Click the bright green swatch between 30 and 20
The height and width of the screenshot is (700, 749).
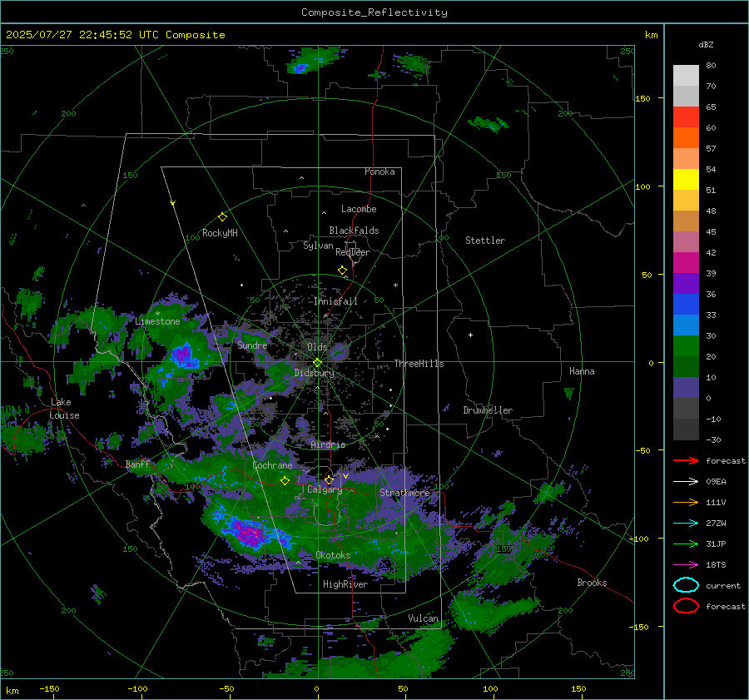[686, 346]
